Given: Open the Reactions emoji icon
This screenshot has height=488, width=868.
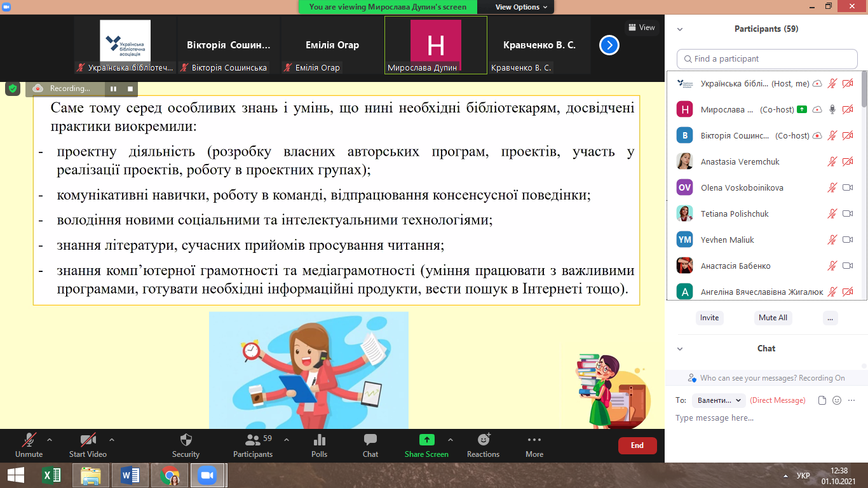Looking at the screenshot, I should (x=483, y=440).
